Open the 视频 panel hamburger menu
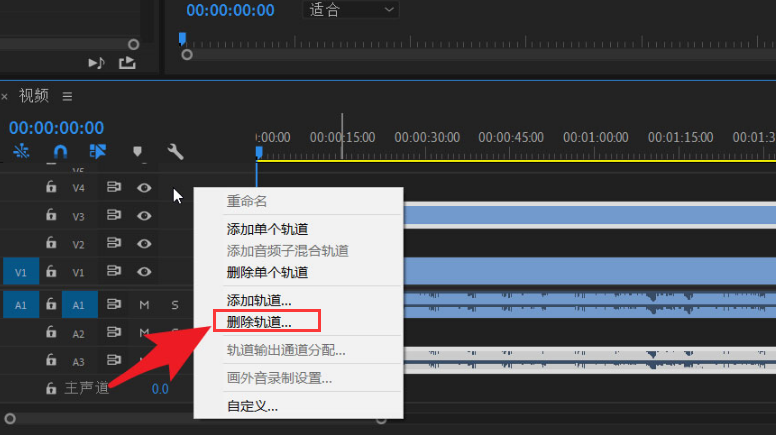776x435 pixels. 67,96
